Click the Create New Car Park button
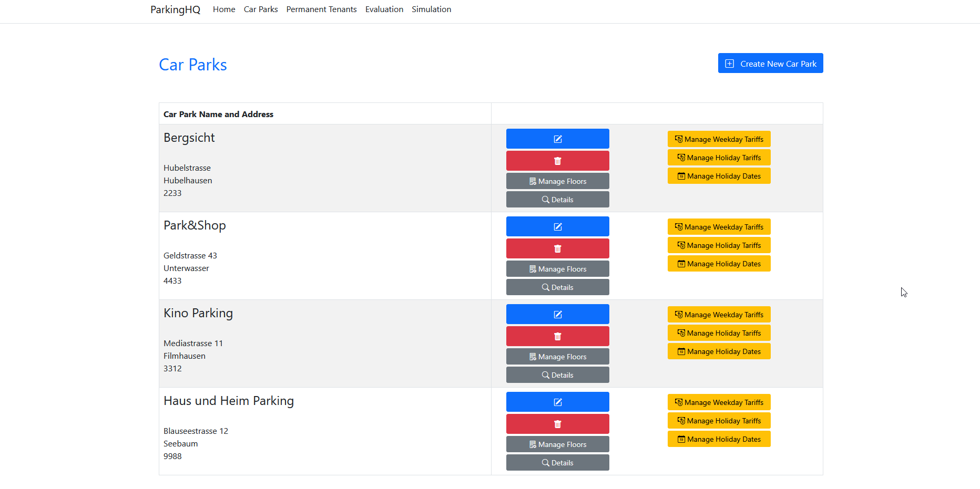The height and width of the screenshot is (489, 980). (770, 63)
